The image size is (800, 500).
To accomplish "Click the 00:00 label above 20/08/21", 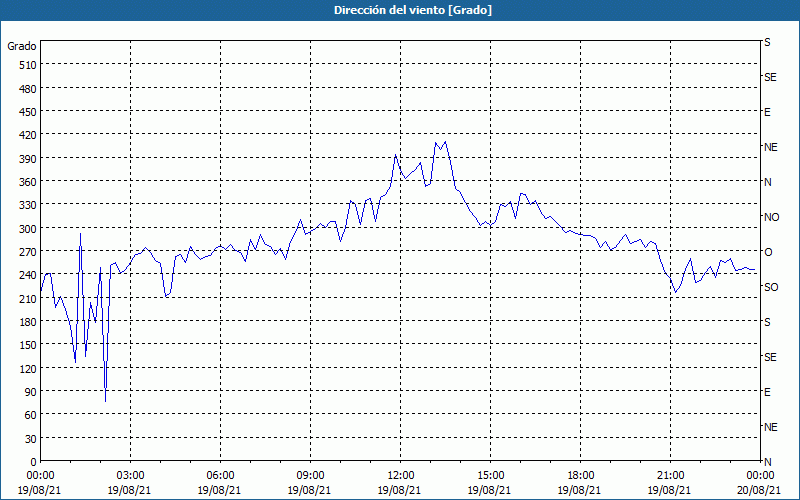I will (760, 476).
